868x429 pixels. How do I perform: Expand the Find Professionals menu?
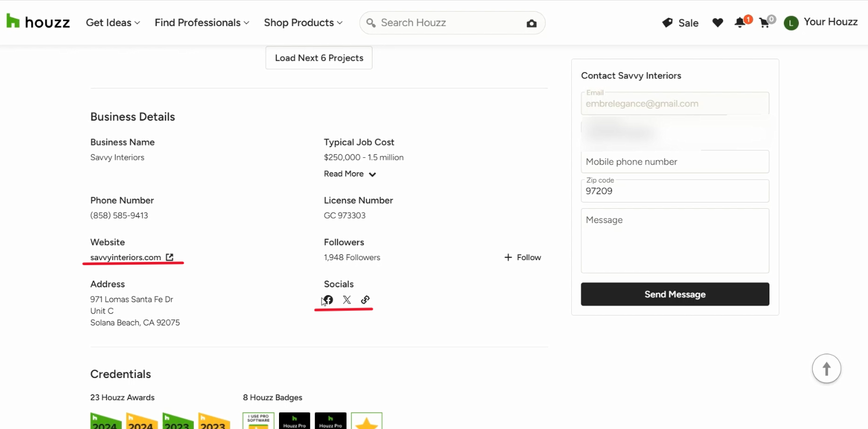(202, 23)
